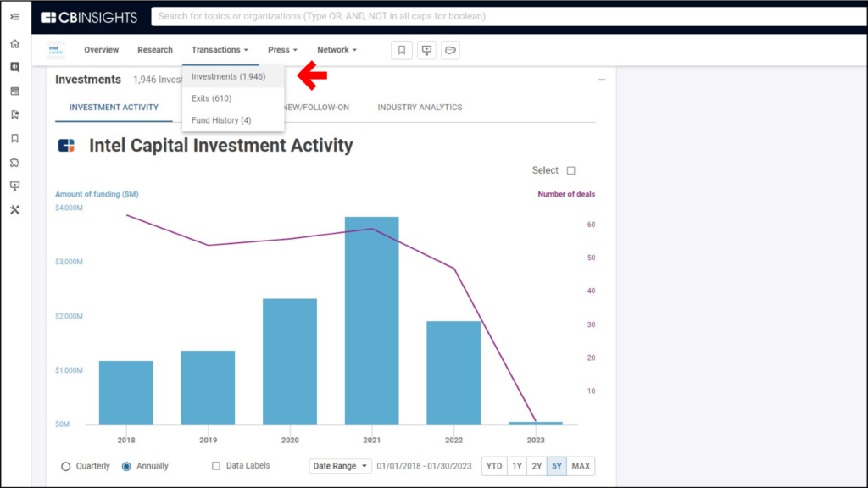Click the bookmark button in profile toolbar

coord(402,50)
